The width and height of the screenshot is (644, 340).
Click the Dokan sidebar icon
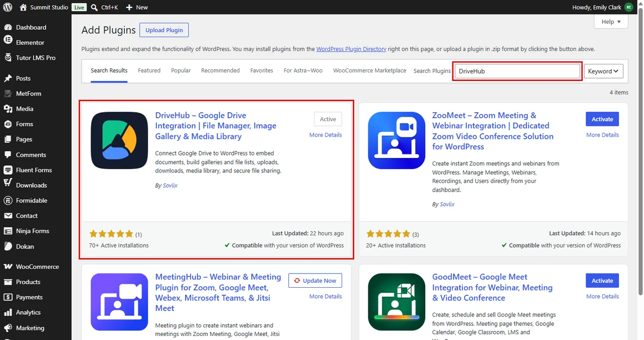point(8,246)
